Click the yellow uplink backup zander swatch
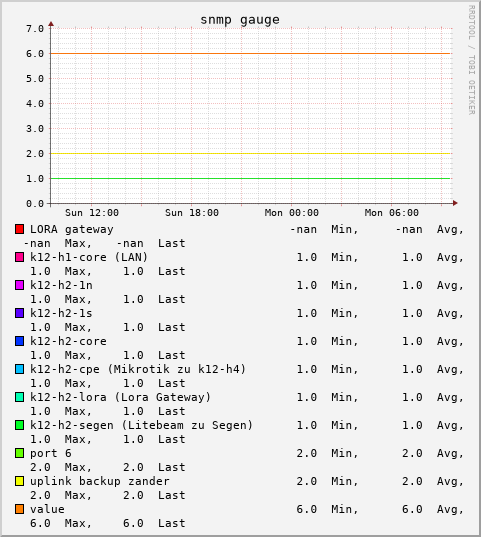 (20, 481)
